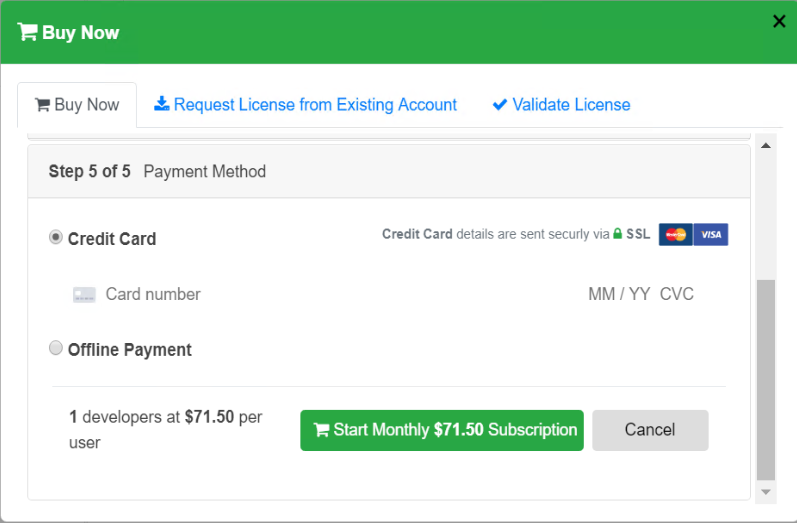797x523 pixels.
Task: Click the CVC security code field
Action: (677, 294)
